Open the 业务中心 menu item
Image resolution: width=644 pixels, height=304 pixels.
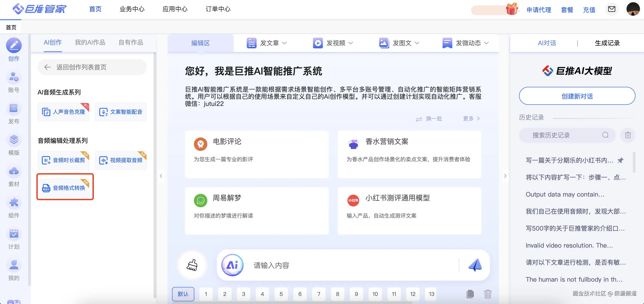pos(132,9)
